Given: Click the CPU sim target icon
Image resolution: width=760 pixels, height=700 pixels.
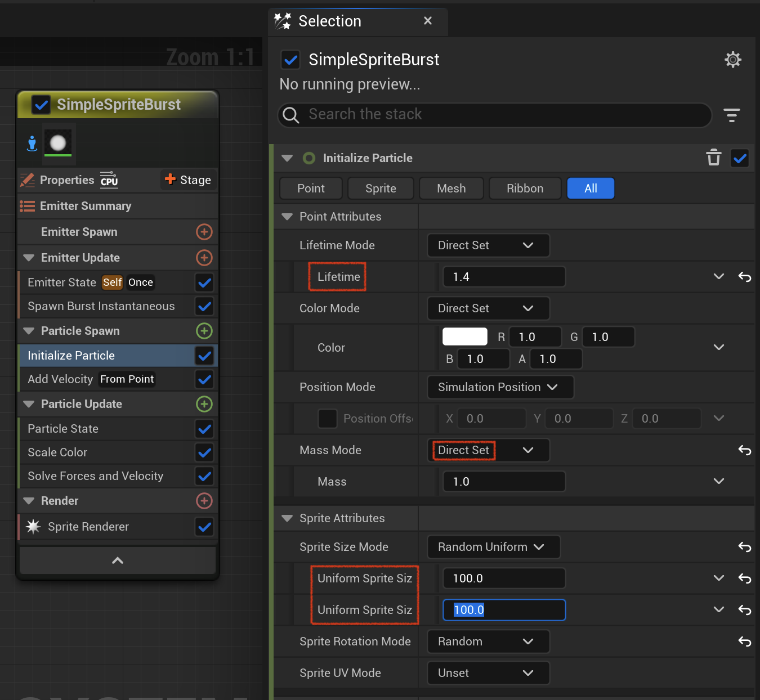Looking at the screenshot, I should 109,179.
